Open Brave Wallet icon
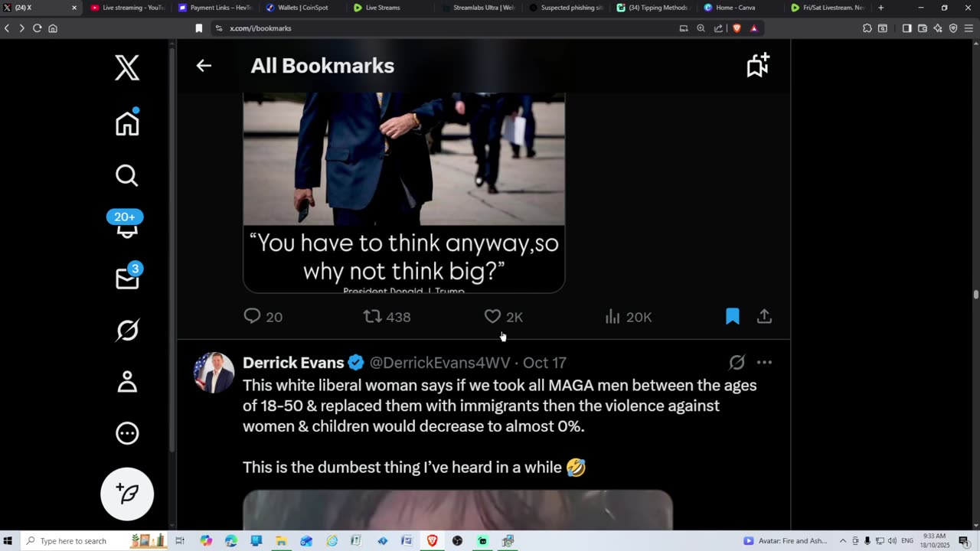Screen dimensions: 980x551 coord(923,28)
